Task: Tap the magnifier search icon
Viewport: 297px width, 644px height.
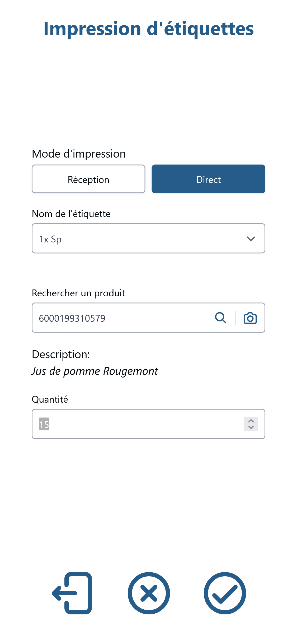Action: 221,318
